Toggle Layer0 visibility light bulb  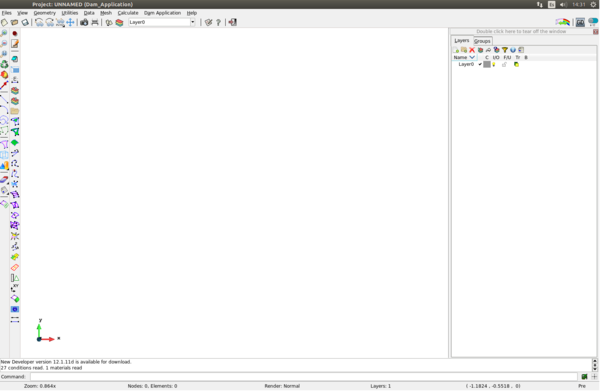[x=494, y=65]
